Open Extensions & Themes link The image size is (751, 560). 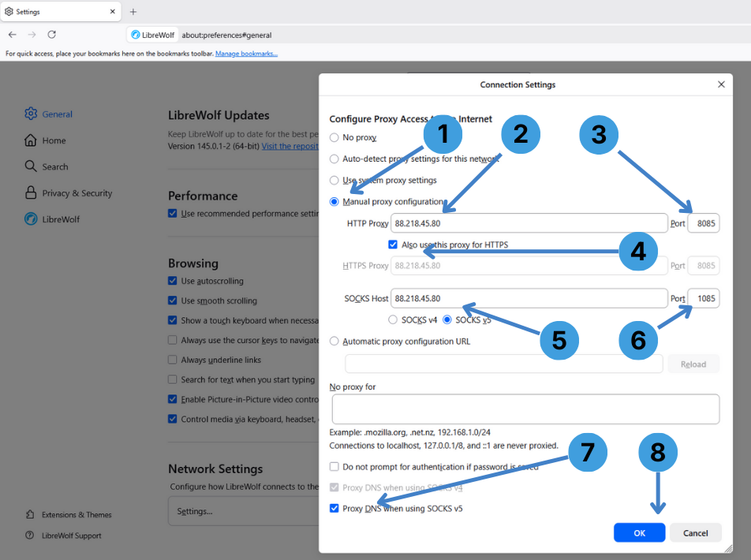77,514
